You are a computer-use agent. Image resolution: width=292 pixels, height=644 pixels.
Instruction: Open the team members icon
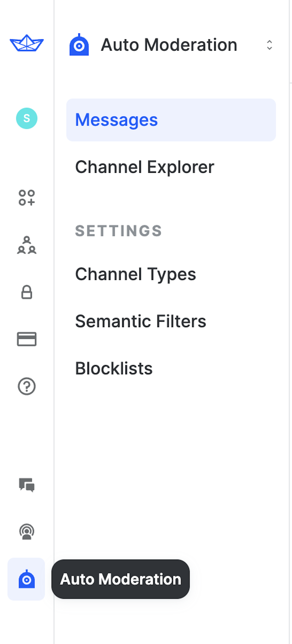pyautogui.click(x=27, y=245)
